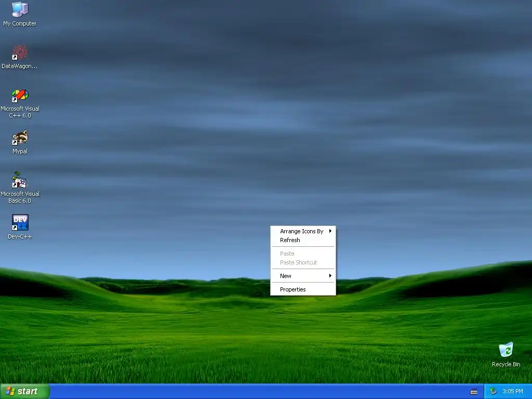Open Properties from the context menu
The height and width of the screenshot is (399, 532).
(303, 289)
